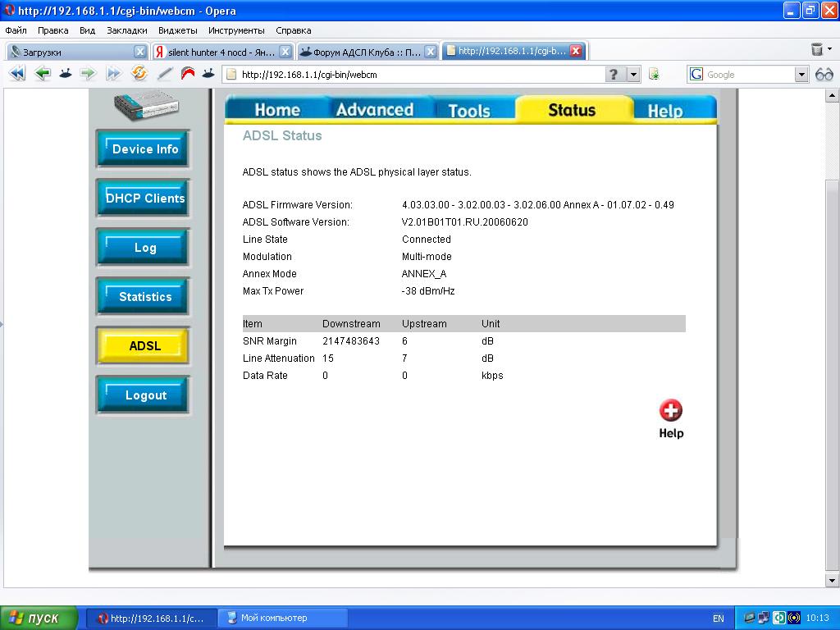Open the closed tabs trash icon

(x=817, y=50)
